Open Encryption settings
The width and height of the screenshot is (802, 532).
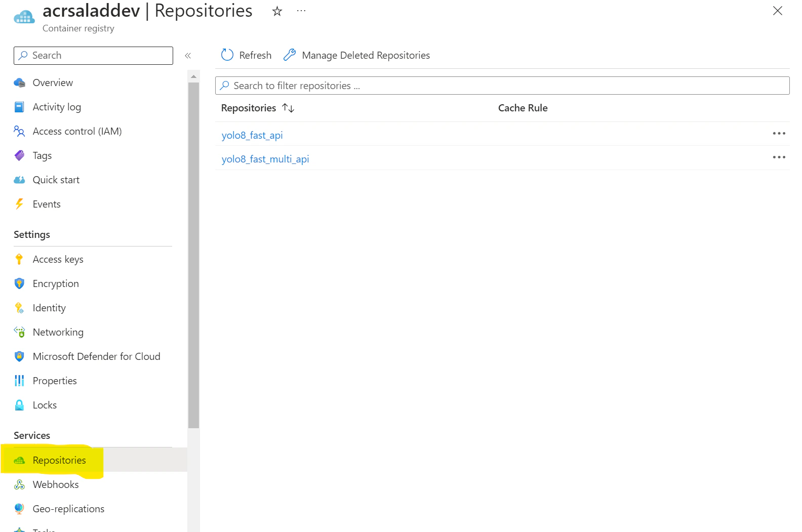(x=56, y=283)
